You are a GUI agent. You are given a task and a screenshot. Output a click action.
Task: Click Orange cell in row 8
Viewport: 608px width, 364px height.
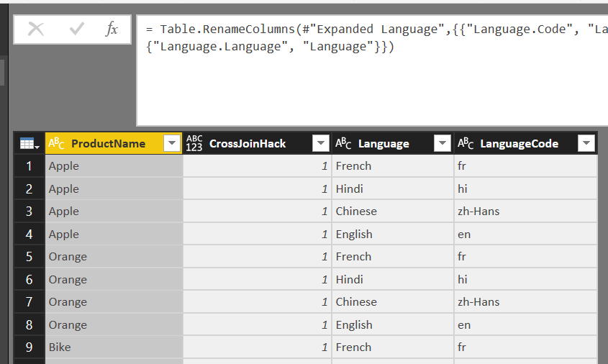[x=114, y=325]
